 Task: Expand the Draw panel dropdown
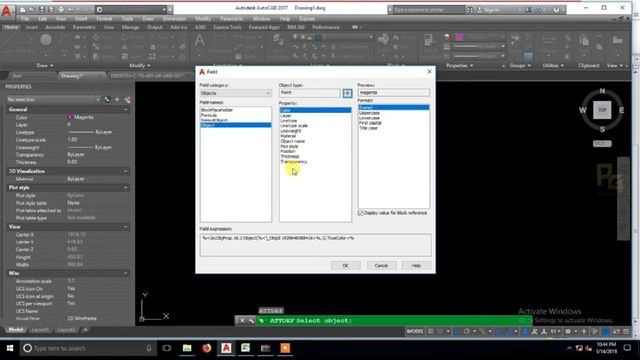44,66
